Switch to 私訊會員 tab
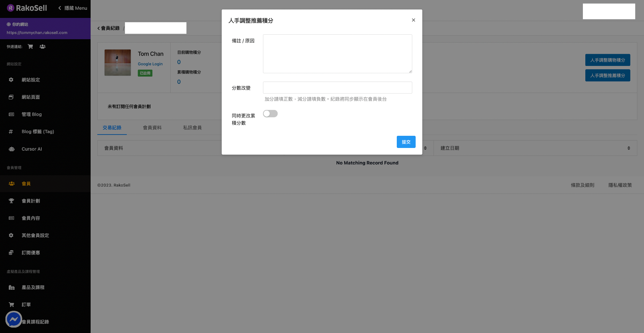Viewport: 644px width, 333px height. click(192, 128)
